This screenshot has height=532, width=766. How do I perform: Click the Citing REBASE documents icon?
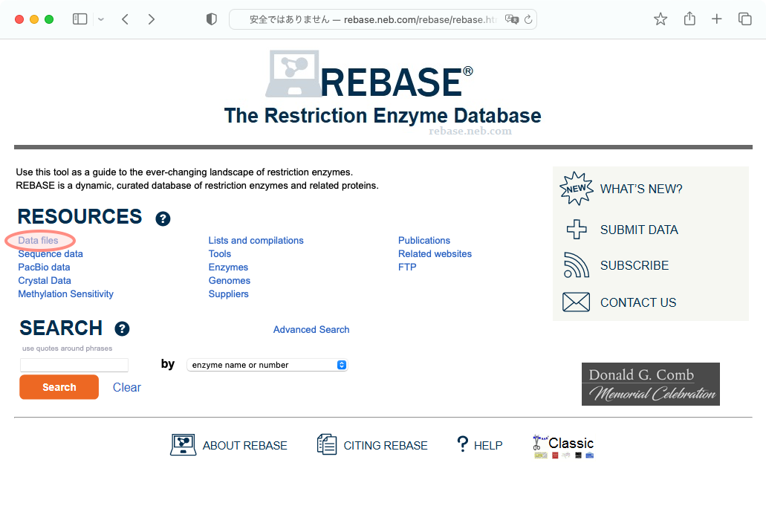327,444
